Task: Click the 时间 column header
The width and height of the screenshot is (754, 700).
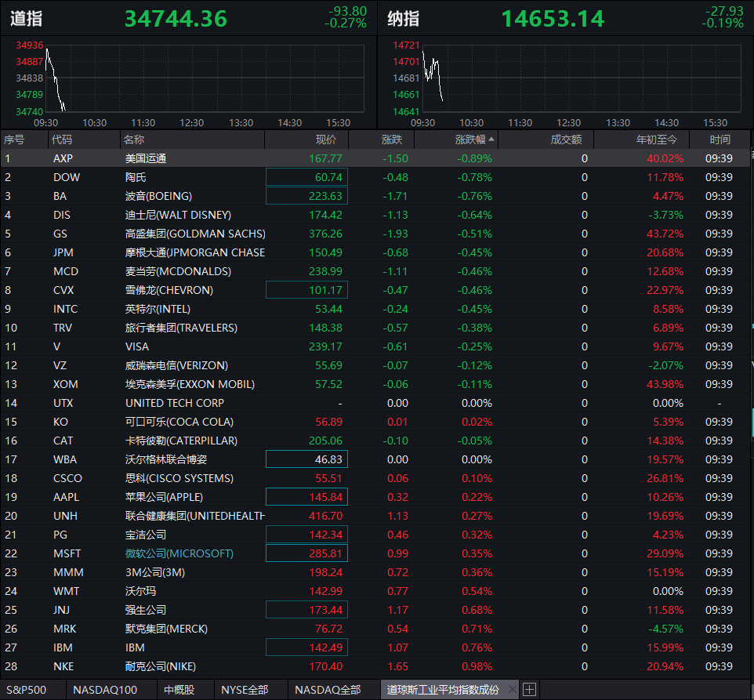Action: (720, 140)
